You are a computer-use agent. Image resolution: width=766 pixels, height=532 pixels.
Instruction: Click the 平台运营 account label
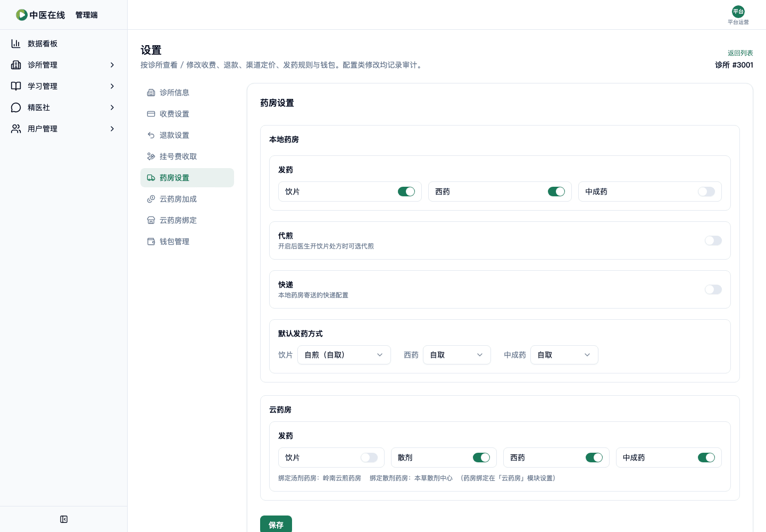738,22
